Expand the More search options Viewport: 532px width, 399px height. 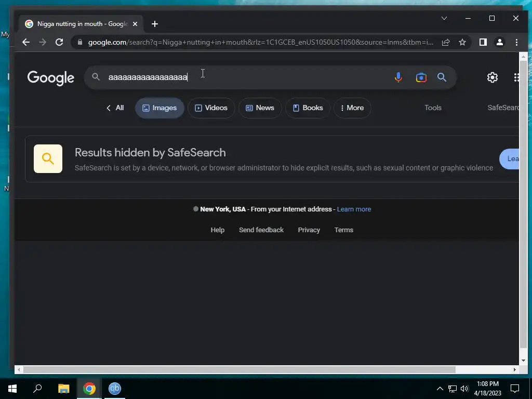pos(352,108)
